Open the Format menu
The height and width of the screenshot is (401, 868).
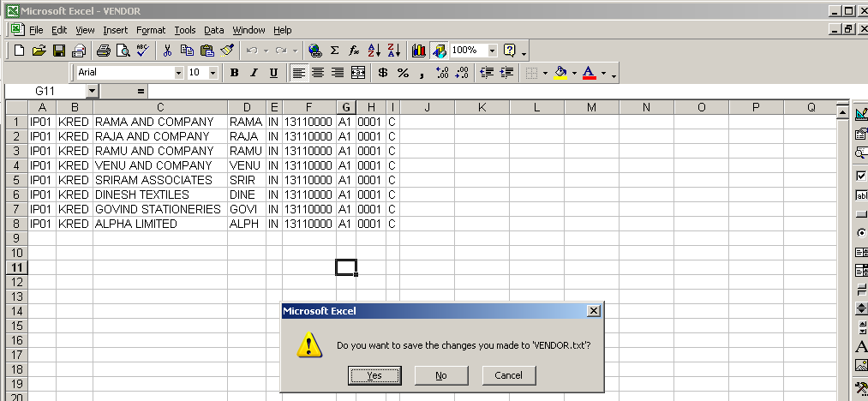[x=151, y=30]
